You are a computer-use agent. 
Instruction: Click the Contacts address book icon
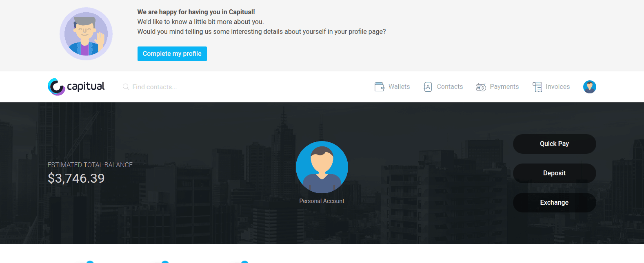coord(428,87)
